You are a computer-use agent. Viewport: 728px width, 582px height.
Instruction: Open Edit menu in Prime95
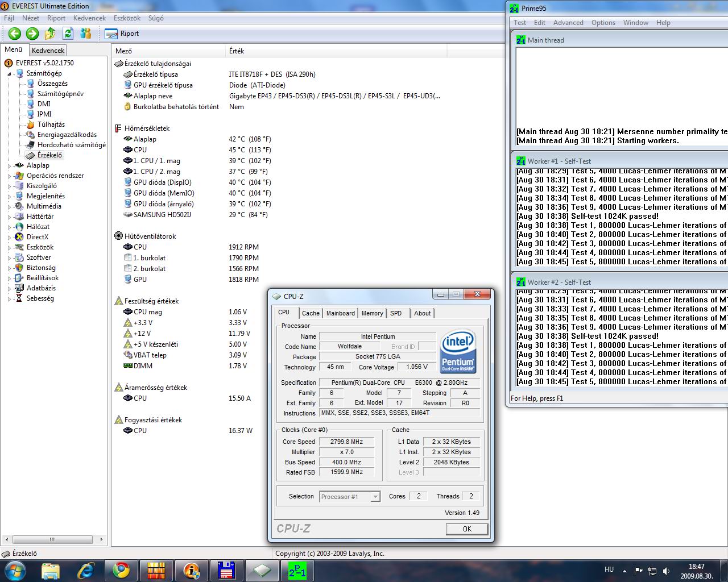coord(540,23)
